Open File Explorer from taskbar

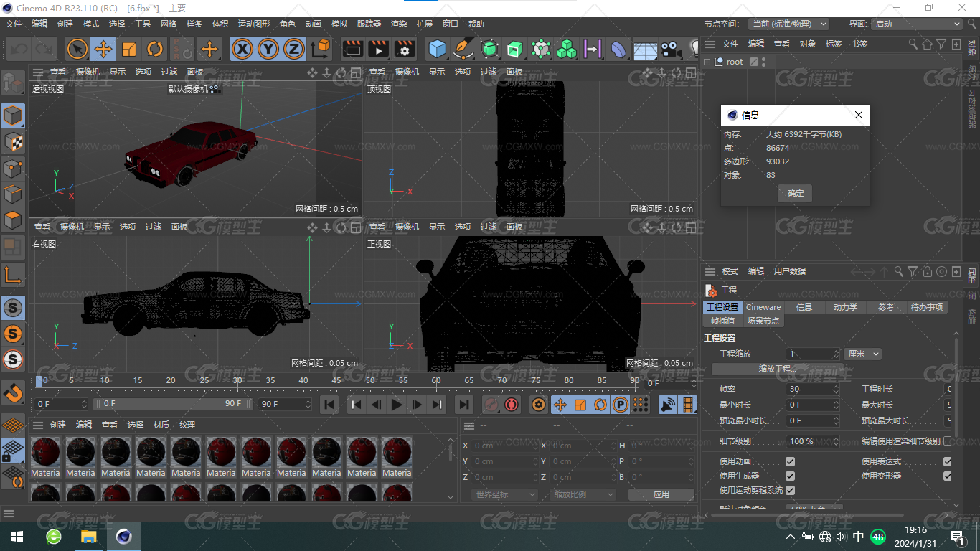pyautogui.click(x=88, y=537)
